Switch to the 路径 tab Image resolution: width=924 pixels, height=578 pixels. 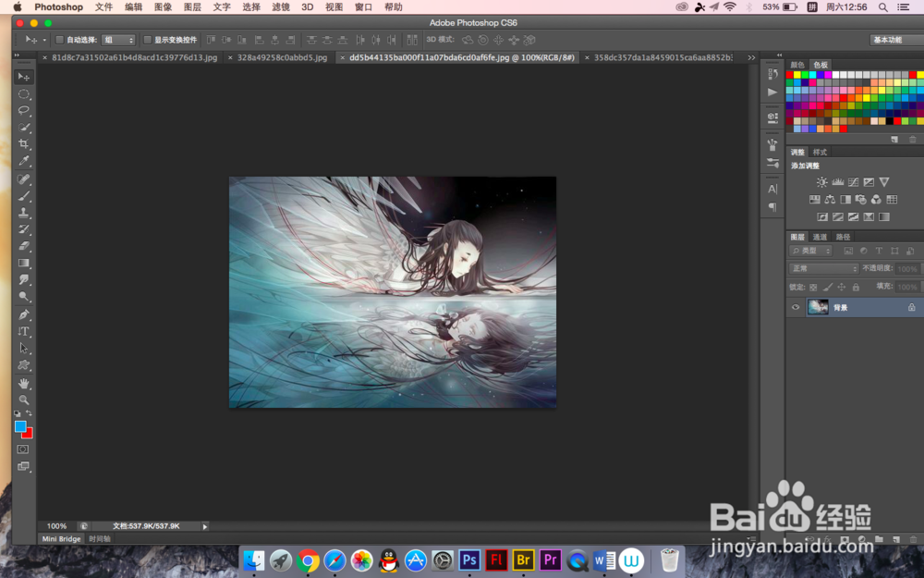pos(843,237)
